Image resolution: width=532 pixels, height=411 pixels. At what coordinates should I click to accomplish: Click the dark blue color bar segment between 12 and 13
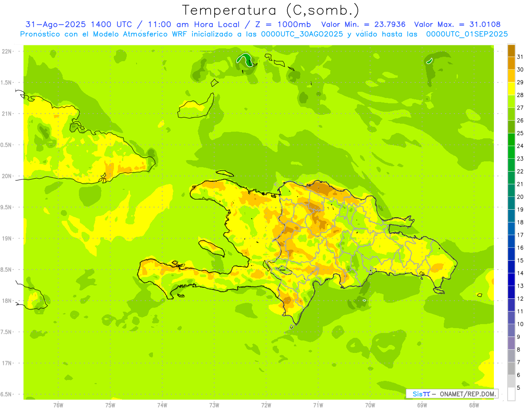pyautogui.click(x=511, y=293)
